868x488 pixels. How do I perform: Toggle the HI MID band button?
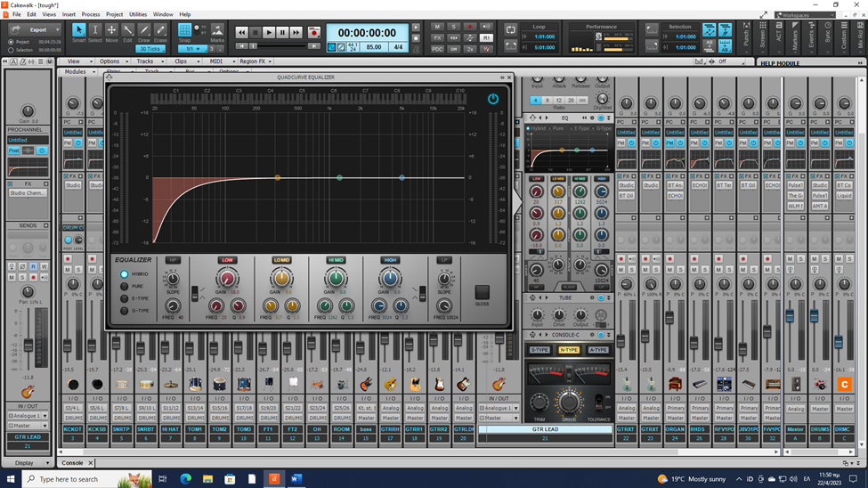(336, 260)
